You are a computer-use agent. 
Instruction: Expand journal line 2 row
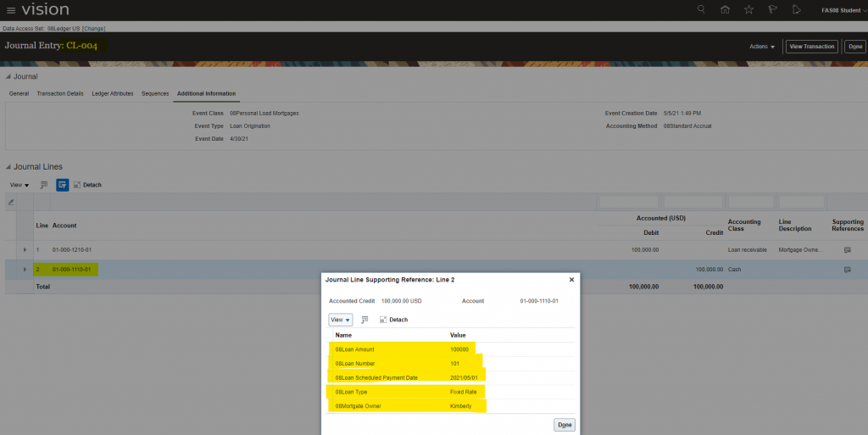(25, 269)
